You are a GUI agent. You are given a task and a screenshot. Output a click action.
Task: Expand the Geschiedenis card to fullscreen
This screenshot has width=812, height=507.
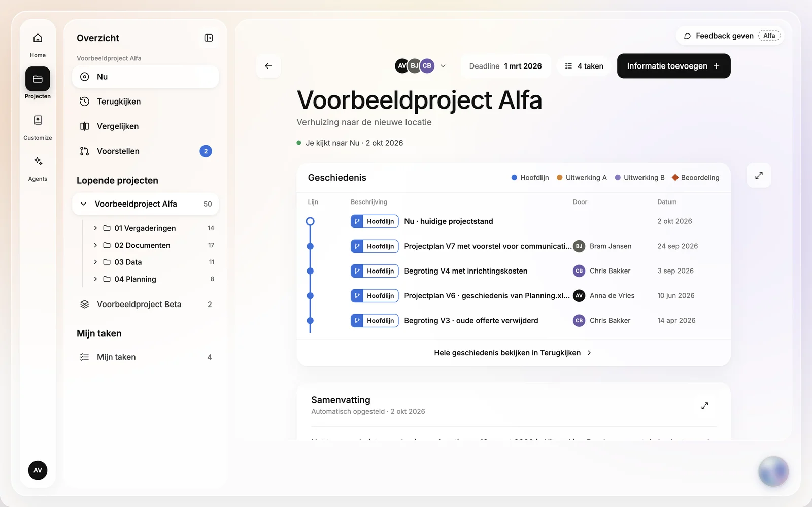[x=759, y=176]
